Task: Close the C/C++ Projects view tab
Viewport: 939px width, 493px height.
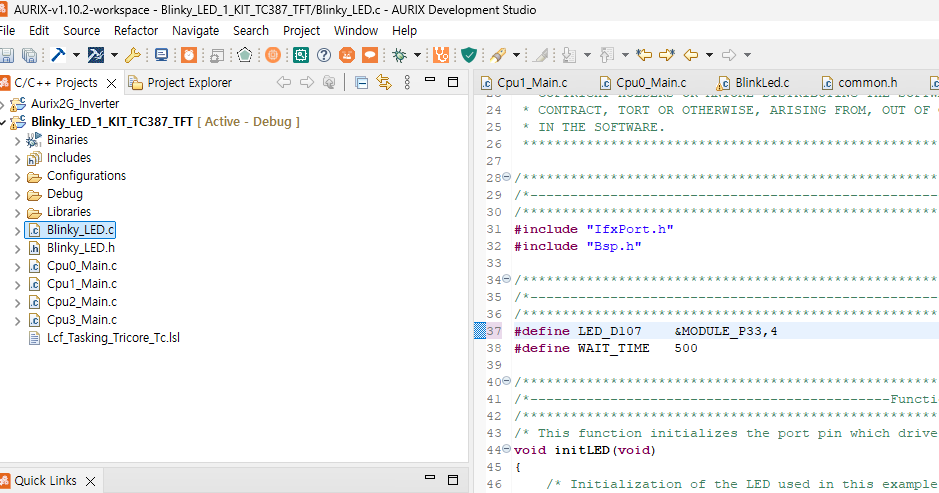Action: [111, 83]
